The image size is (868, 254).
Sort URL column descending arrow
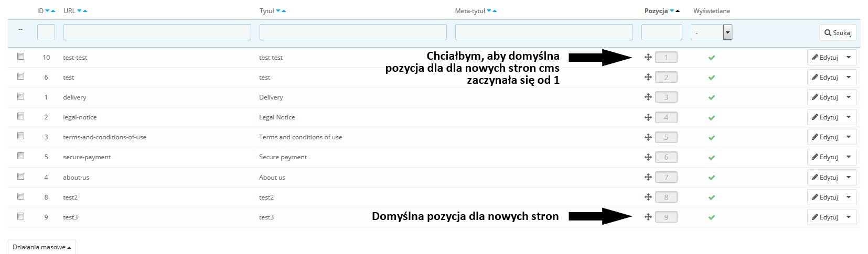coord(80,11)
